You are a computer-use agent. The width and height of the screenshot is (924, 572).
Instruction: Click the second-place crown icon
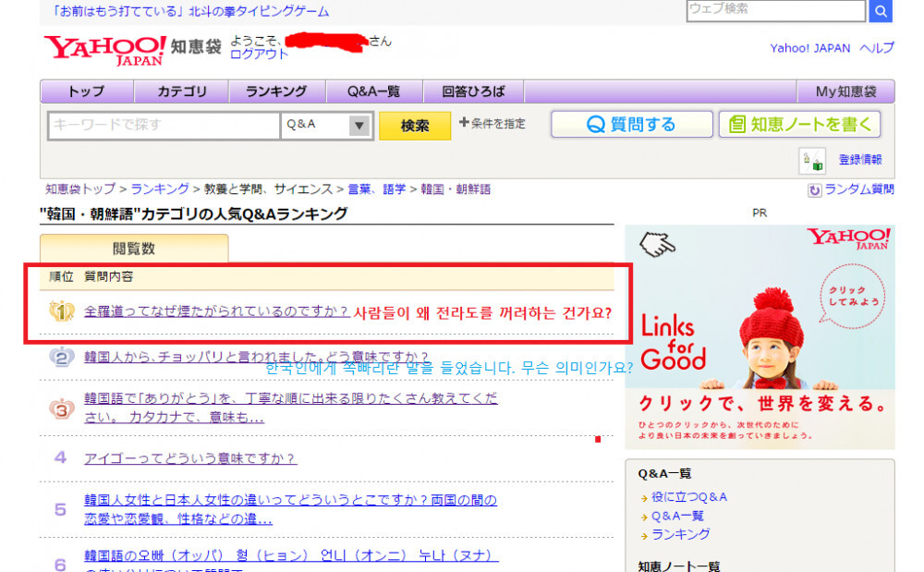click(x=61, y=357)
